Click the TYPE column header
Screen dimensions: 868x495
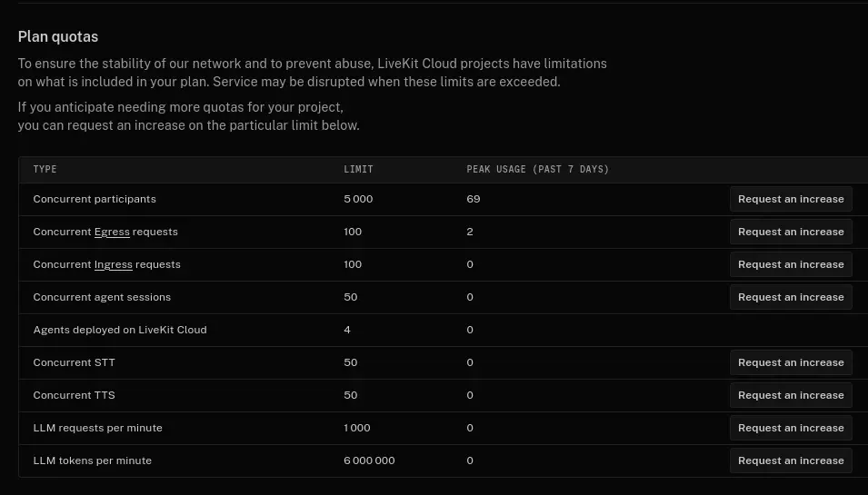tap(45, 169)
